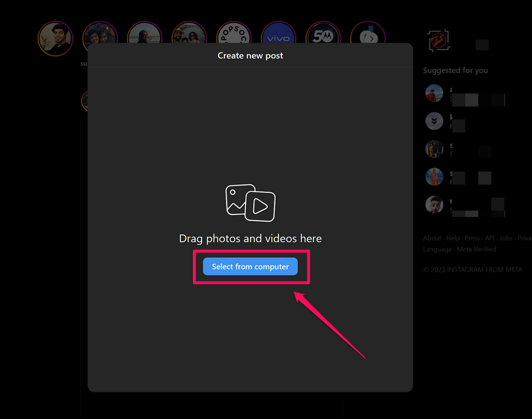
Task: Open the profile avatar with red logo
Action: tap(439, 41)
